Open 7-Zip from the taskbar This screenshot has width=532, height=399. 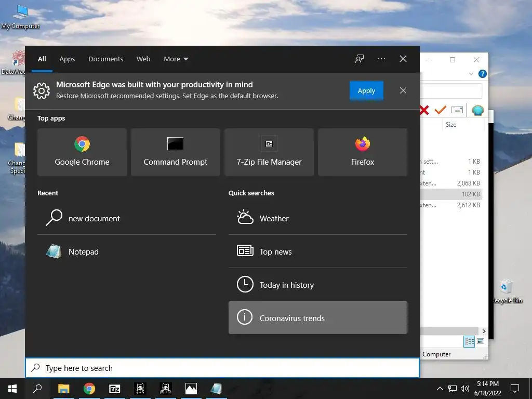(115, 389)
